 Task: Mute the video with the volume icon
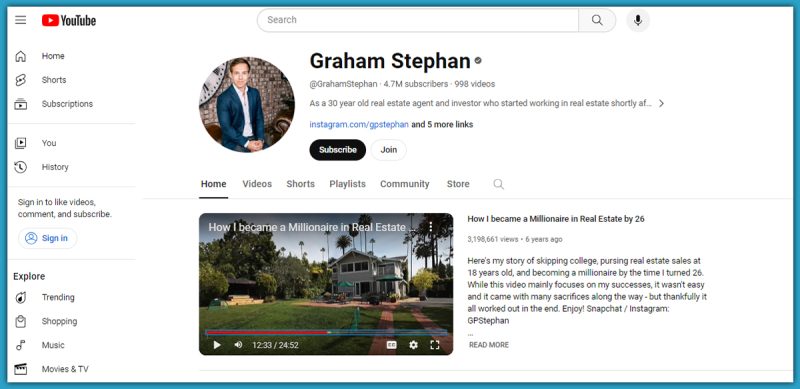point(238,345)
